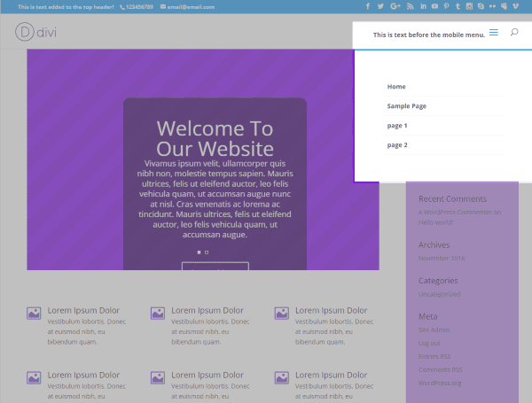Select the second slider dot
Screen dimensions: 532x403
coord(207,252)
